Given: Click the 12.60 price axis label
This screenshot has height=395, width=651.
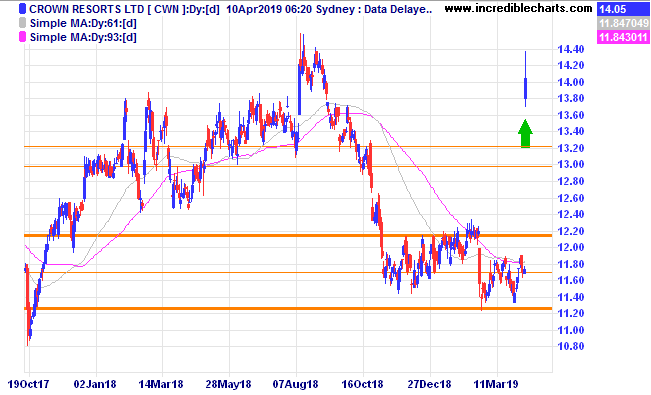Looking at the screenshot, I should point(570,198).
